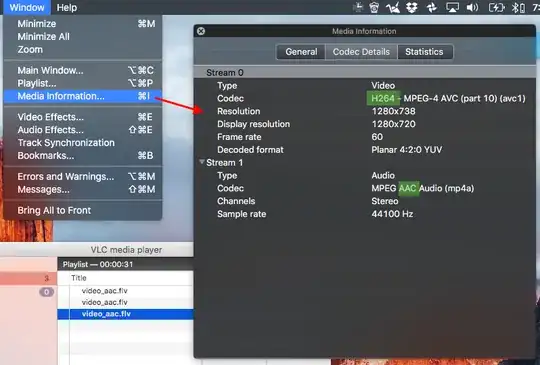Open Messages... menu item

pyautogui.click(x=83, y=189)
